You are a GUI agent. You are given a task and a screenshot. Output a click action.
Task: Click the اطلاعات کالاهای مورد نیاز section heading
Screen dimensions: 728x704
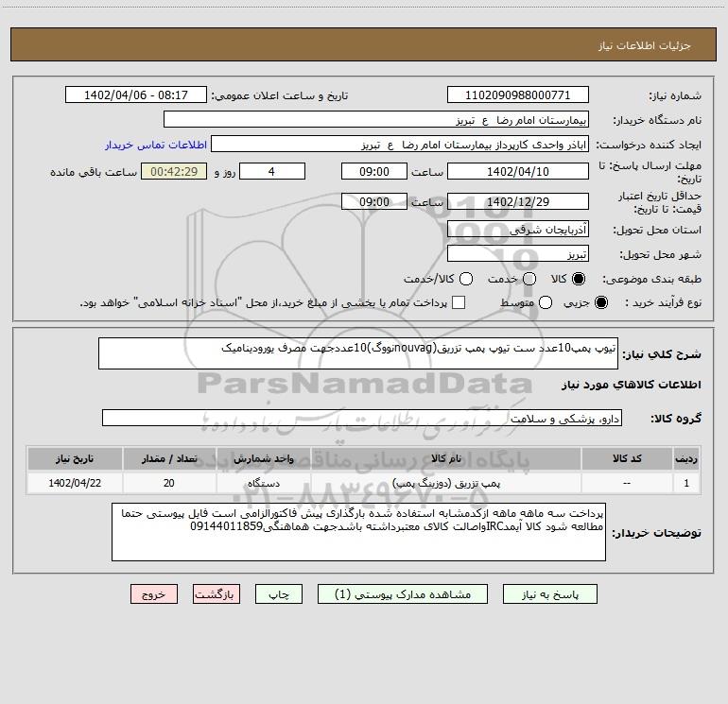[x=632, y=385]
